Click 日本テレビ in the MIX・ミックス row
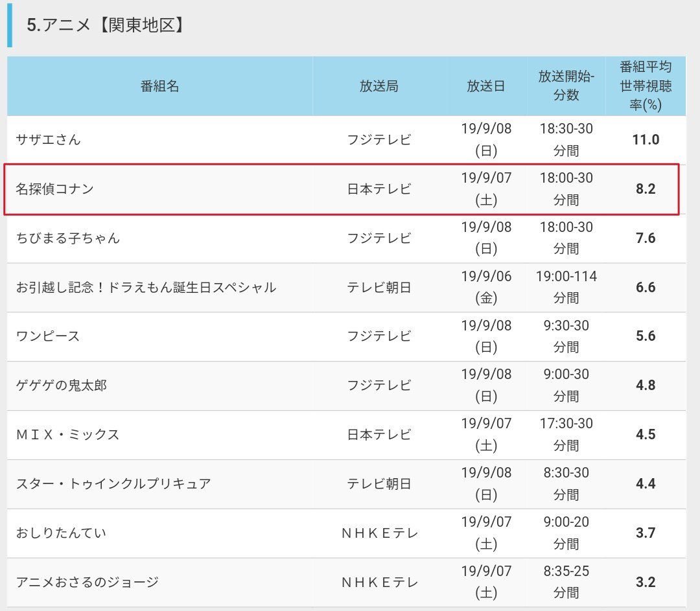Screen dimensions: 700x611 pyautogui.click(x=379, y=435)
